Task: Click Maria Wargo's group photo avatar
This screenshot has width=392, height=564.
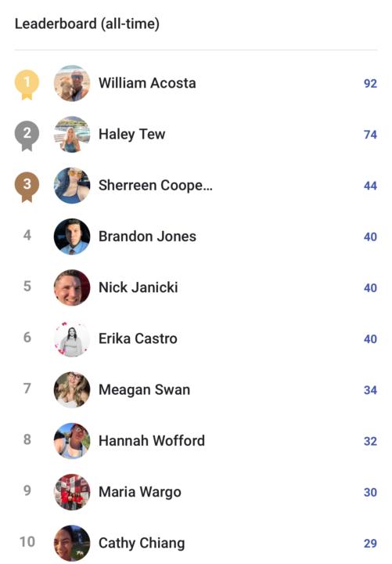Action: click(72, 492)
